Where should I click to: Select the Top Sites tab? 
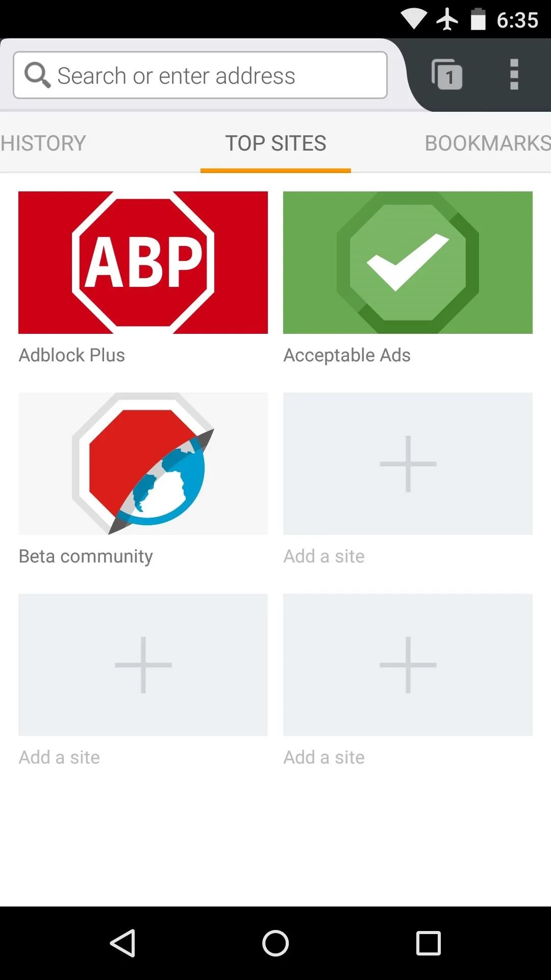point(275,143)
